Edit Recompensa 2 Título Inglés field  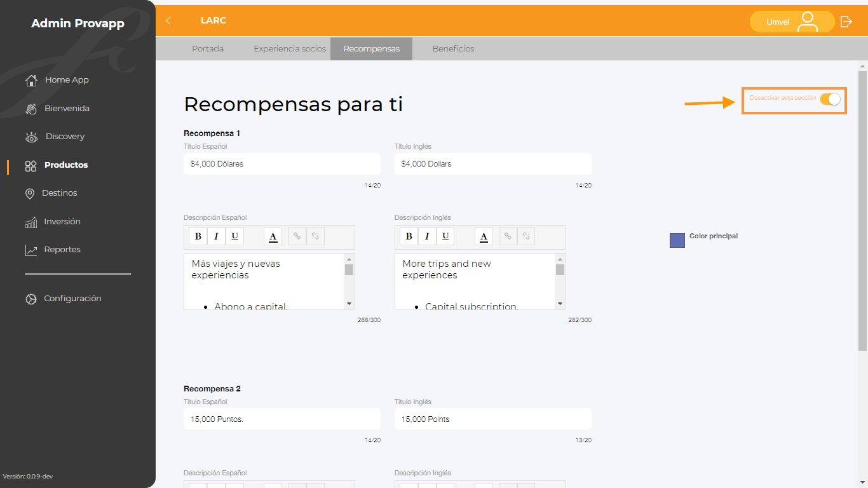pyautogui.click(x=493, y=419)
